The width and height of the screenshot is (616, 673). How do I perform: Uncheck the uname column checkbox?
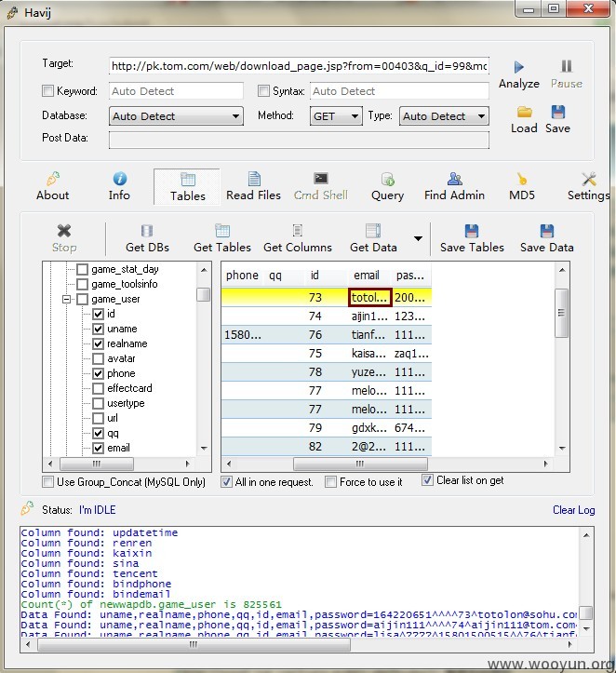pos(99,329)
